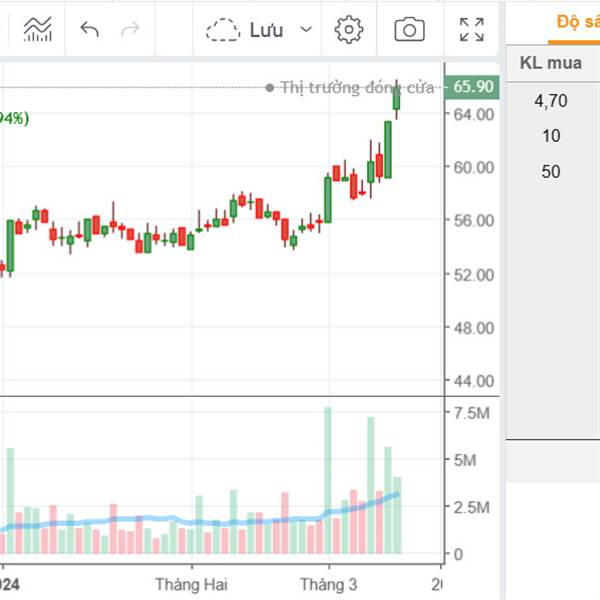600x600 pixels.
Task: Open the indicators chart icon
Action: click(38, 29)
